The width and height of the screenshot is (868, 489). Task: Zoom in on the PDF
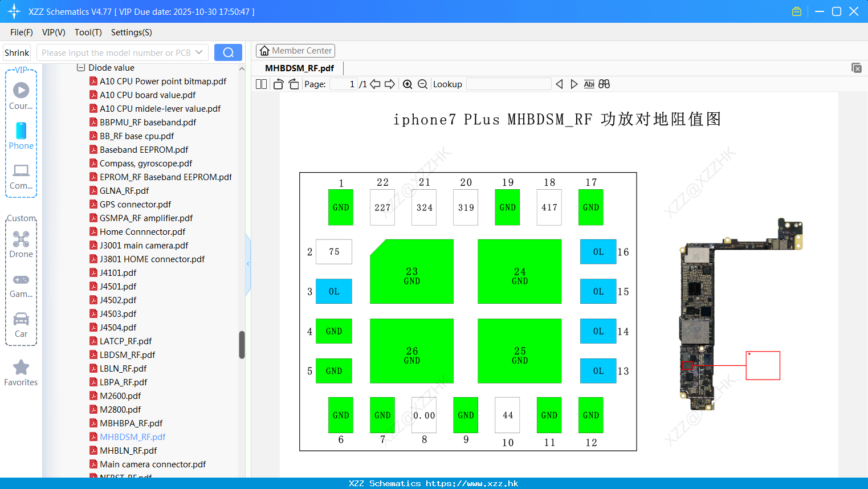pyautogui.click(x=407, y=84)
